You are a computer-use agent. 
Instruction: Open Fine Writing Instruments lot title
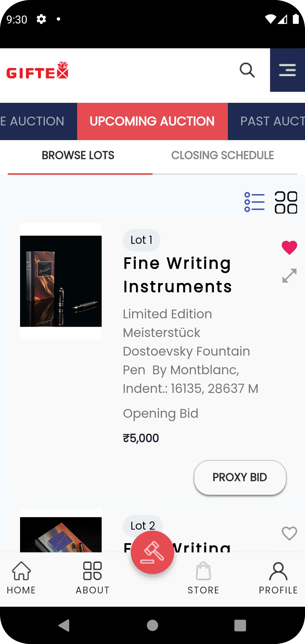point(178,275)
